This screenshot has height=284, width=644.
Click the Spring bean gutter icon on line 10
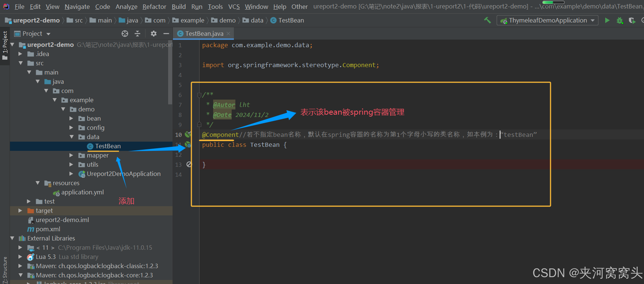(188, 135)
